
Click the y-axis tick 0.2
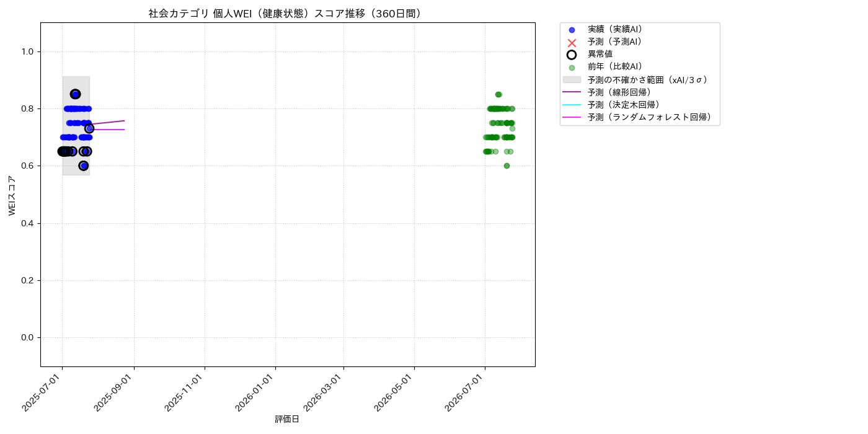(27, 280)
